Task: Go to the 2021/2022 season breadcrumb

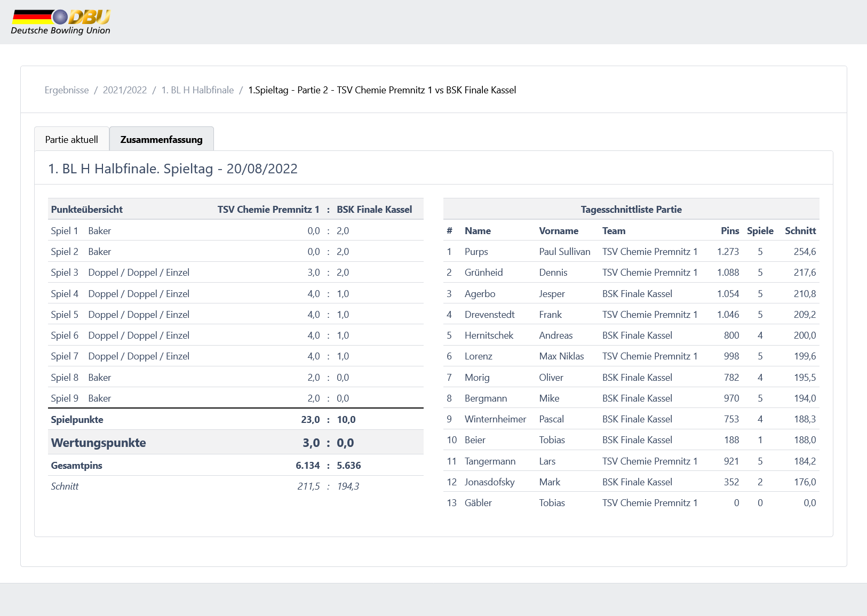Action: pyautogui.click(x=125, y=90)
